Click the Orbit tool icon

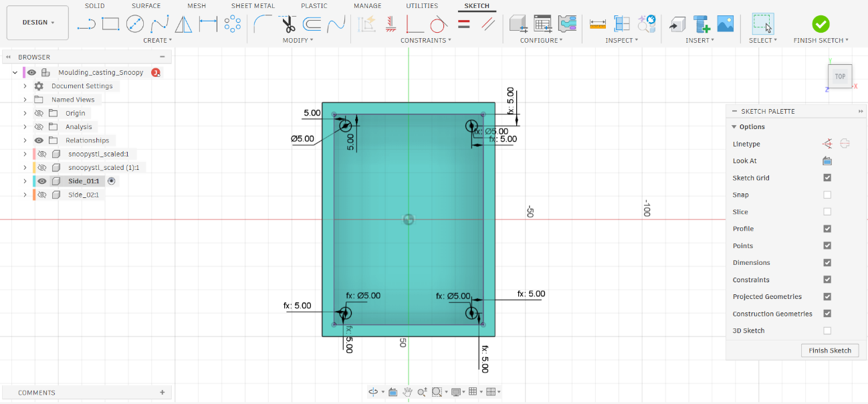[373, 392]
